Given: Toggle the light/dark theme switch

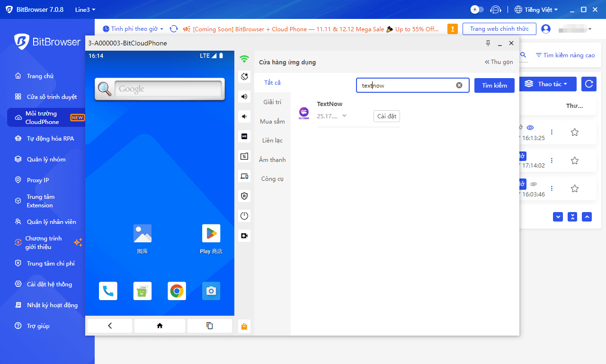Looking at the screenshot, I should click(477, 9).
